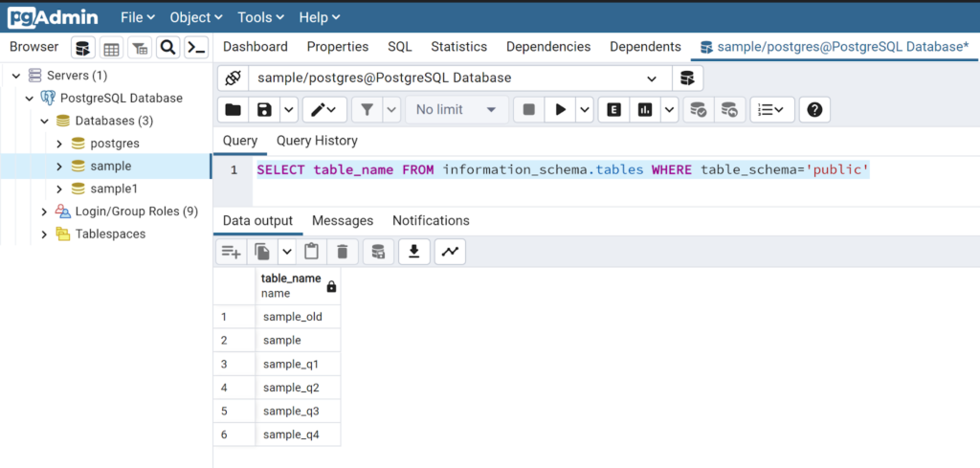Click the Save Data Changes icon

(378, 252)
